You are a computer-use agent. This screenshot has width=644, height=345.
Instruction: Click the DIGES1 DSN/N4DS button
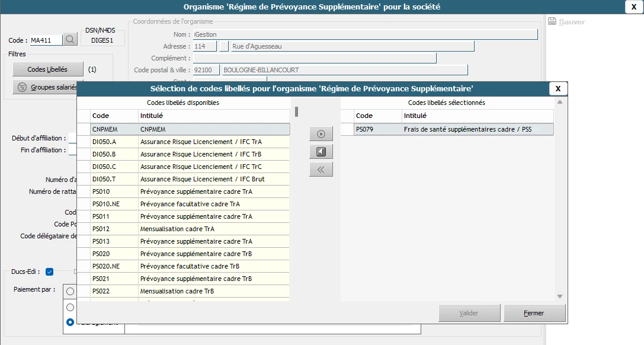pos(102,40)
